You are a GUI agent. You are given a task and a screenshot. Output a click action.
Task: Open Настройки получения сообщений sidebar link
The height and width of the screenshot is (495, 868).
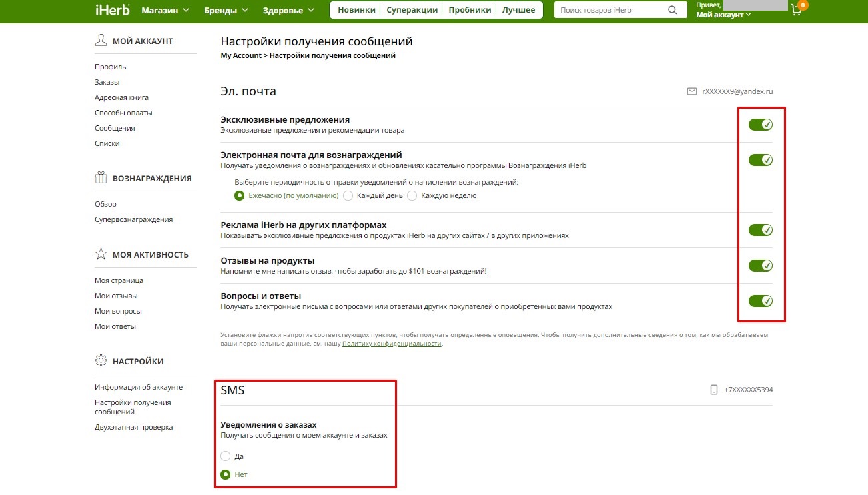(x=133, y=407)
